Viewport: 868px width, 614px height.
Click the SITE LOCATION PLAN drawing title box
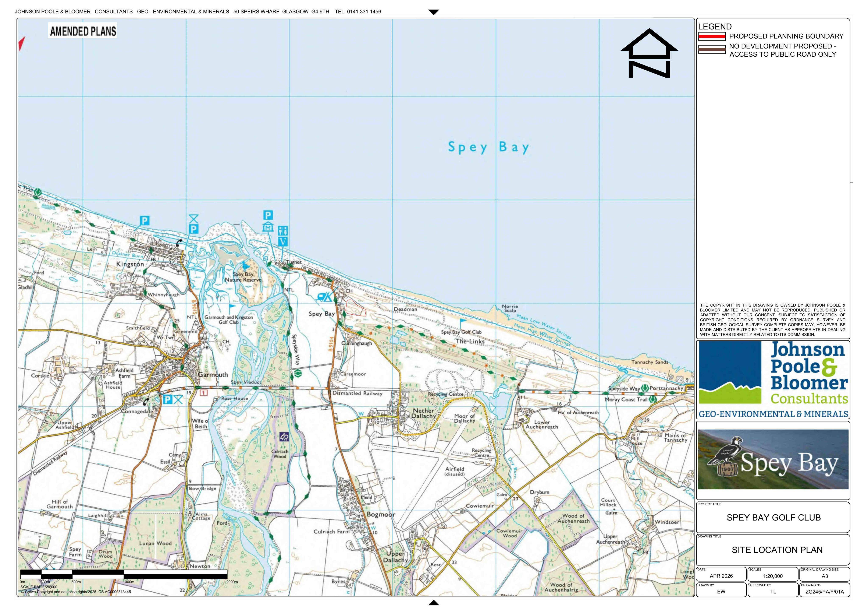(773, 549)
